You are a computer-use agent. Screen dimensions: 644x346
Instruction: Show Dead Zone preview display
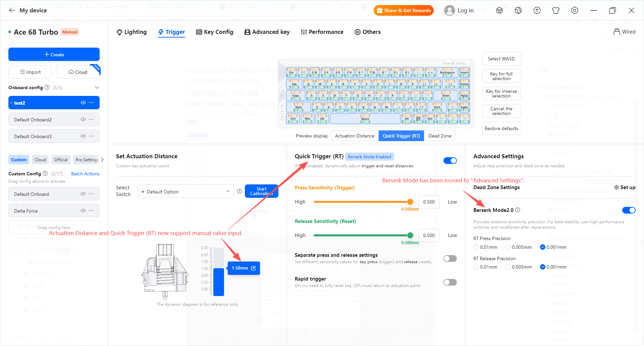[440, 136]
